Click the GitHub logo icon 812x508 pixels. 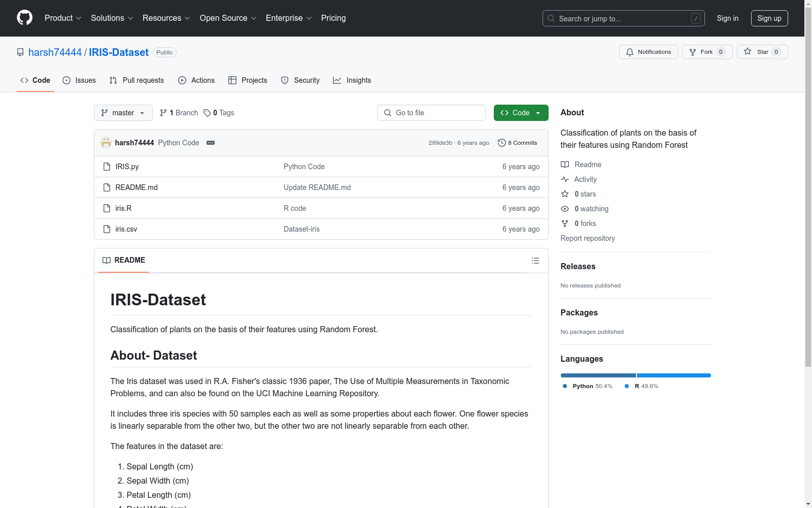tap(24, 18)
